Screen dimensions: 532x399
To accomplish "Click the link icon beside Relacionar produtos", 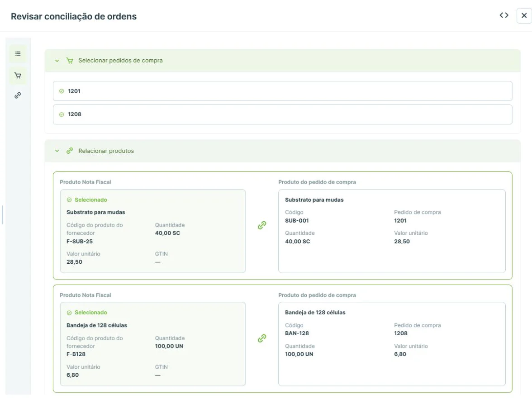I will point(70,151).
